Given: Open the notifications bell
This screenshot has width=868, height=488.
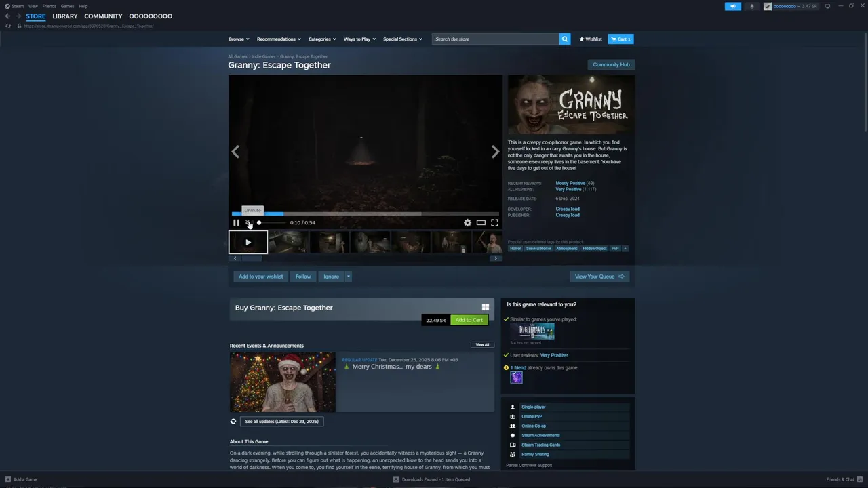Looking at the screenshot, I should [x=751, y=6].
